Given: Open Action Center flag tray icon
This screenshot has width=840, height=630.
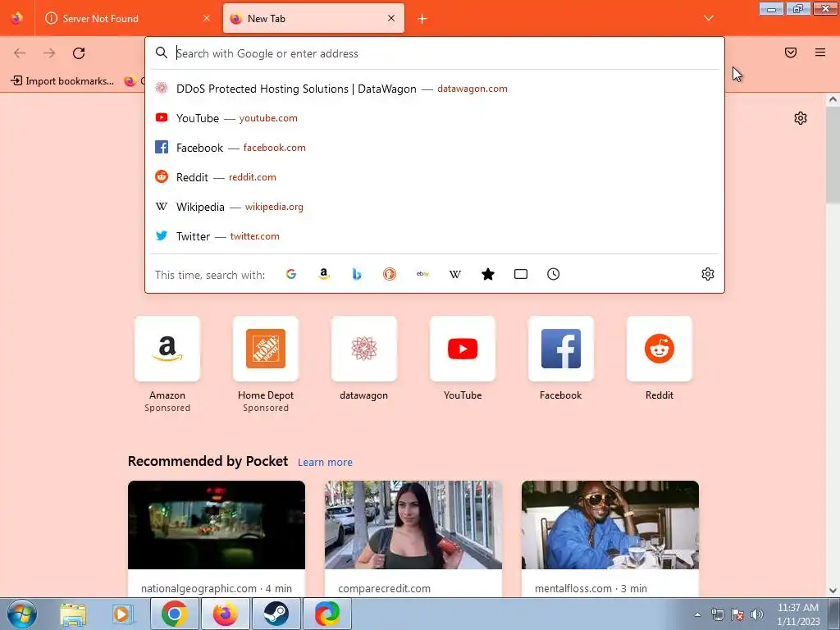Looking at the screenshot, I should (x=737, y=614).
